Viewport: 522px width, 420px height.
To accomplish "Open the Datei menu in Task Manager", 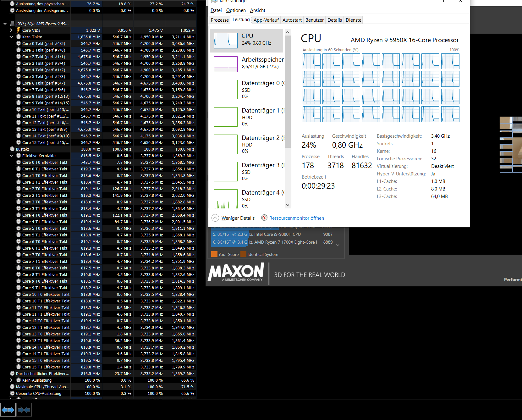I will 216,10.
